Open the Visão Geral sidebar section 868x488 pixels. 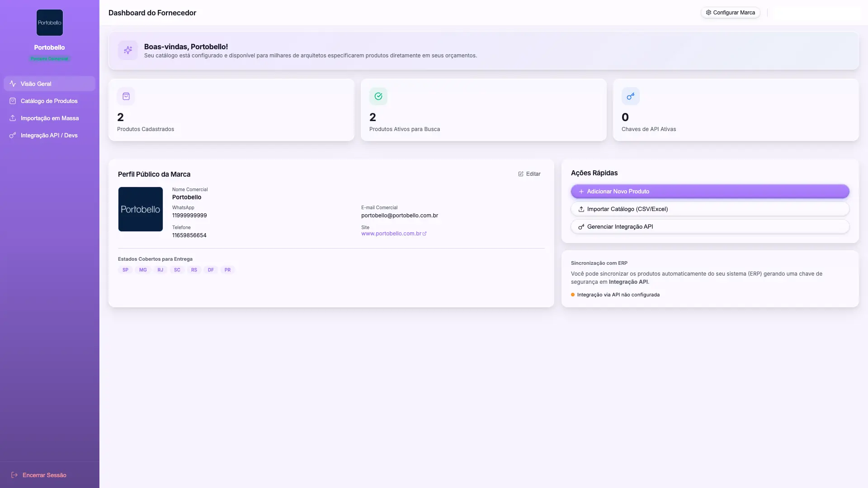tap(49, 84)
